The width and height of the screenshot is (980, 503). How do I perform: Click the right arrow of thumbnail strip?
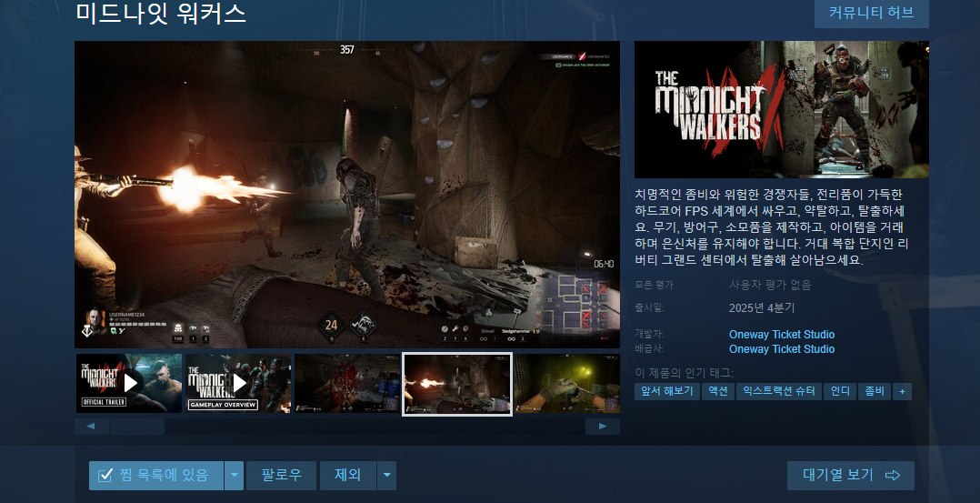[603, 426]
